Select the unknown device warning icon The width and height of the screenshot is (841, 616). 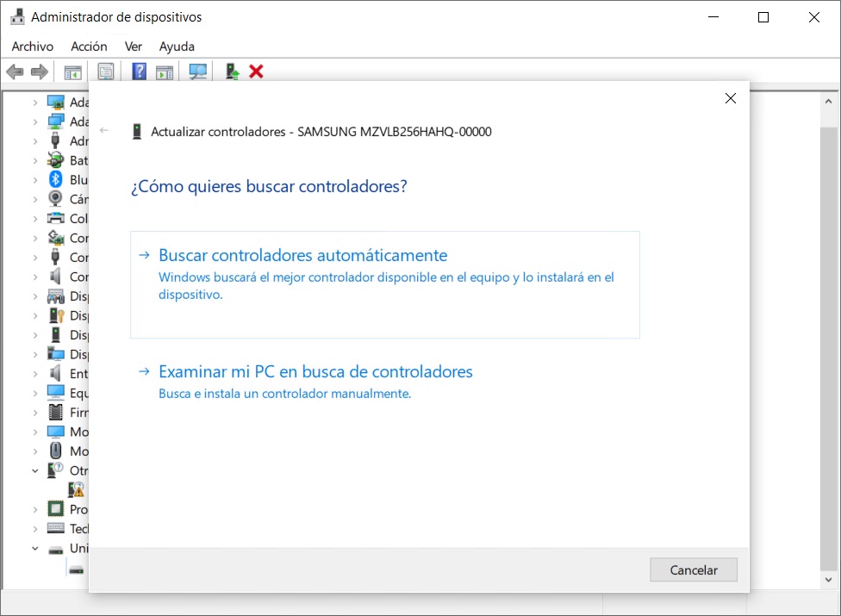[76, 489]
